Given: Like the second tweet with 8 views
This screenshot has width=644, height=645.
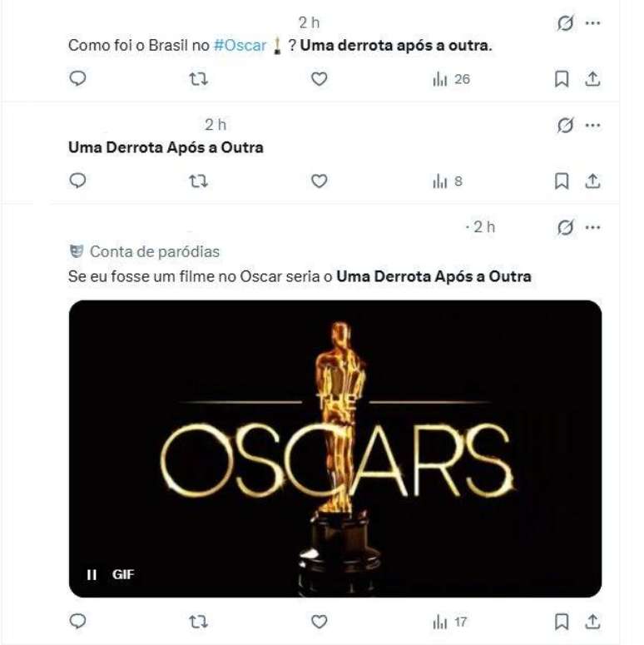Looking at the screenshot, I should pyautogui.click(x=319, y=181).
